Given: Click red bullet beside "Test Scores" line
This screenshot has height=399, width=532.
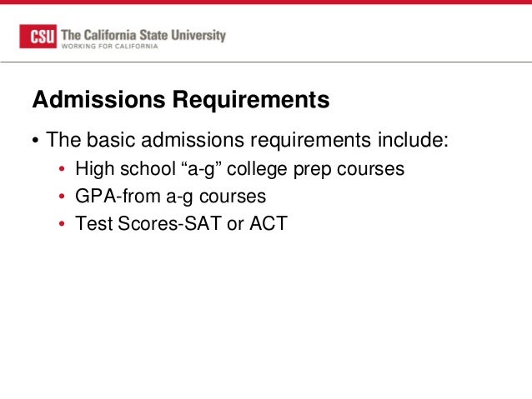Looking at the screenshot, I should (x=62, y=223).
